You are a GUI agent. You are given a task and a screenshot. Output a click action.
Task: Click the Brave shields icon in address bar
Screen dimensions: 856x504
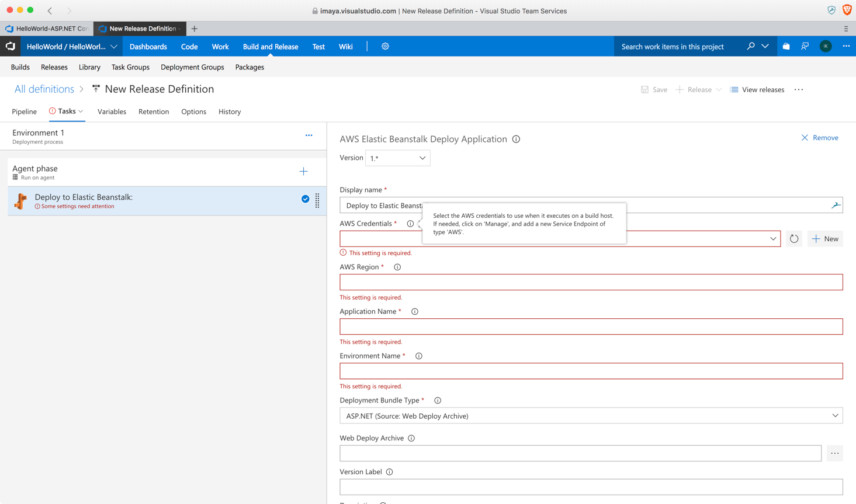click(847, 11)
